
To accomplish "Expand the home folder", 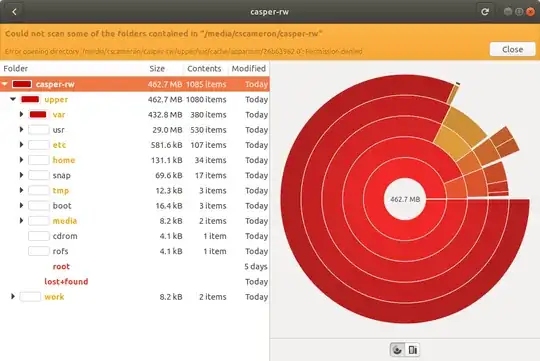I will (x=21, y=160).
